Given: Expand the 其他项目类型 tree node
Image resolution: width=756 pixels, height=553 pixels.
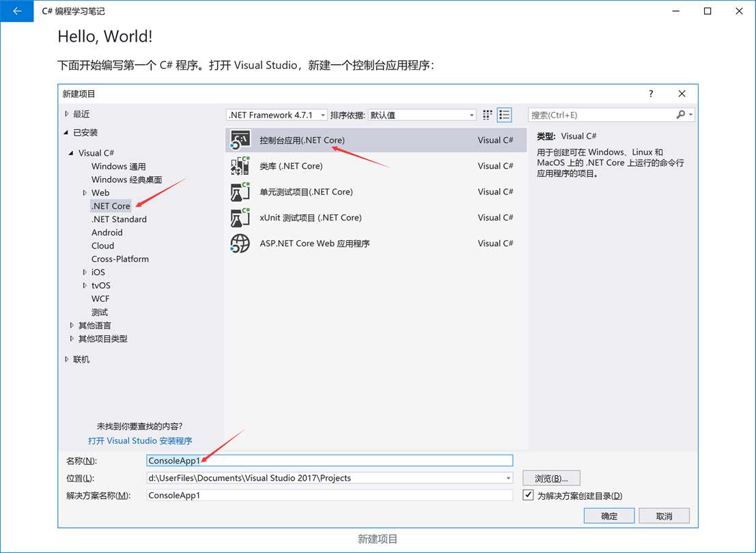Looking at the screenshot, I should tap(72, 339).
